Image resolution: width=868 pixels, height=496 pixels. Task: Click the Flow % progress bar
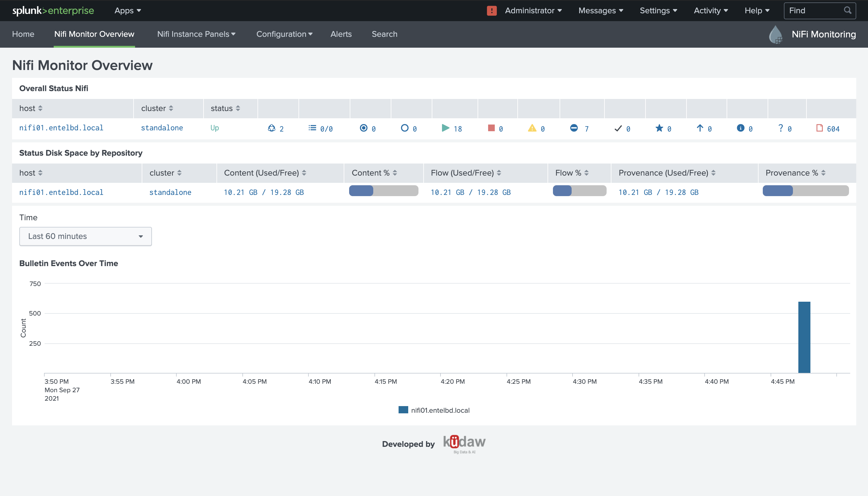coord(579,191)
